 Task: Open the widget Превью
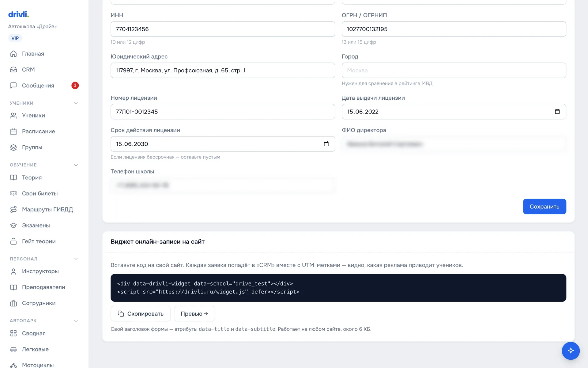[x=194, y=313]
